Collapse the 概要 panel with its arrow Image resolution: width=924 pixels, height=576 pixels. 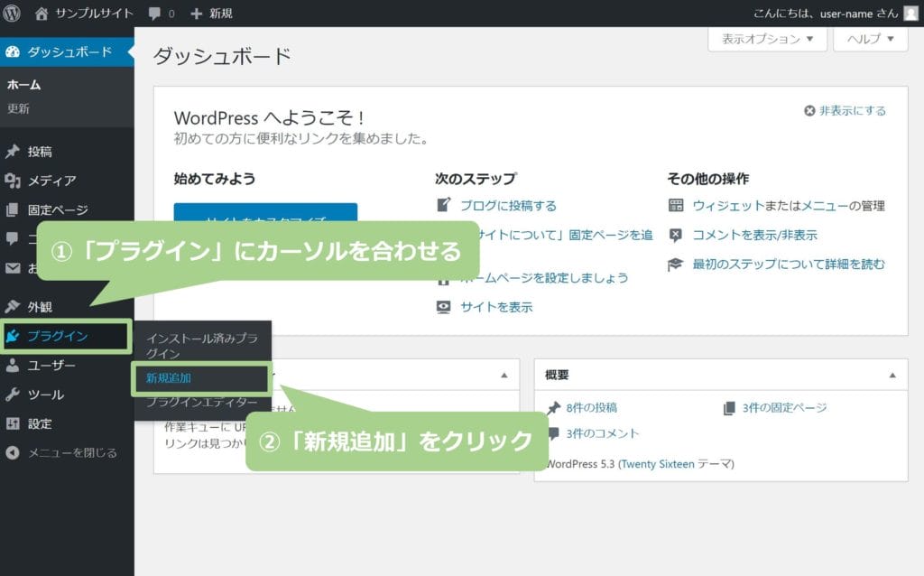tap(892, 375)
